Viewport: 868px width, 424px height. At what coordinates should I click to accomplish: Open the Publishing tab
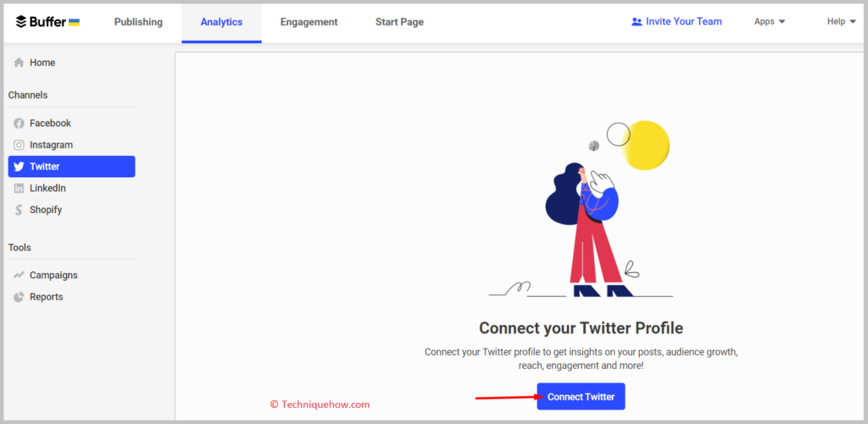click(x=138, y=22)
